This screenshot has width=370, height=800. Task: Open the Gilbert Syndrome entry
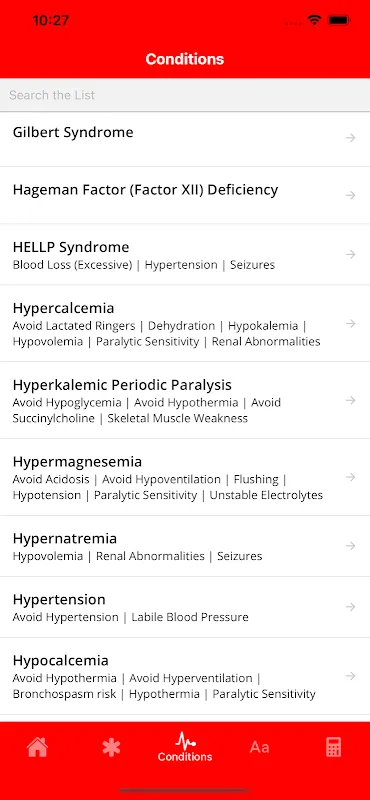[x=185, y=139]
